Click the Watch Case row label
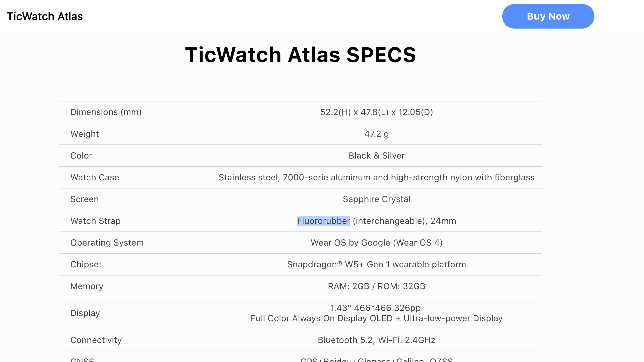This screenshot has width=644, height=362. [x=95, y=177]
